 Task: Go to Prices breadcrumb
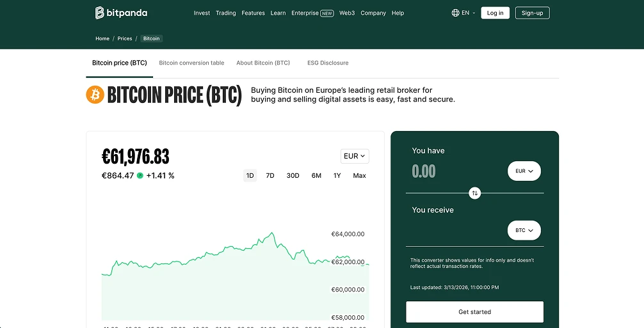pos(125,38)
